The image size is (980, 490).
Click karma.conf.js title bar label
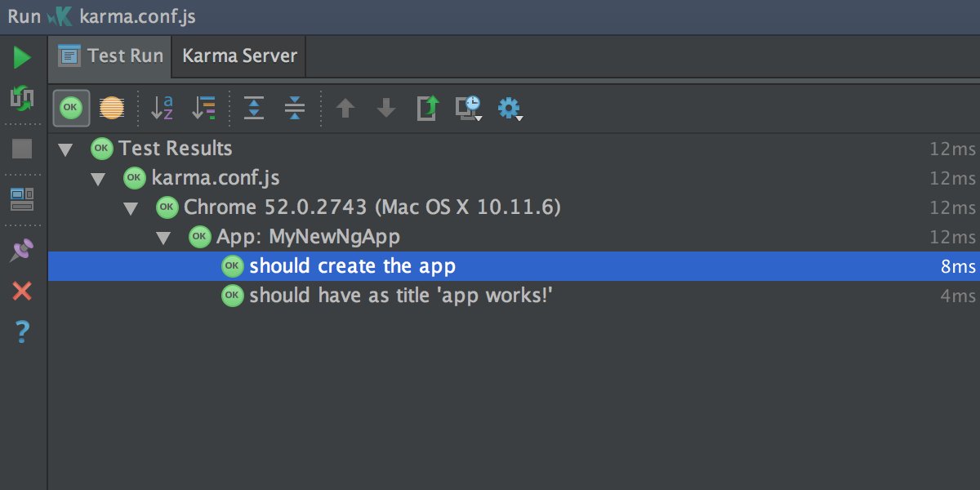point(137,16)
